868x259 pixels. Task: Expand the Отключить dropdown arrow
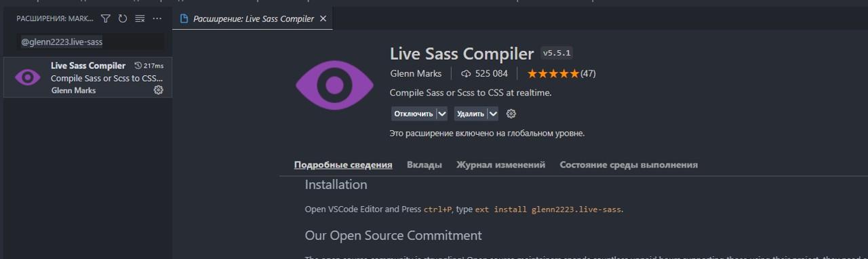pos(442,114)
